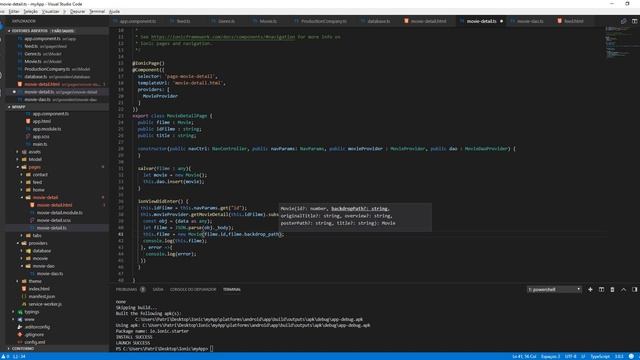Open the Terminal menu
This screenshot has width=640, height=360.
(x=97, y=11)
